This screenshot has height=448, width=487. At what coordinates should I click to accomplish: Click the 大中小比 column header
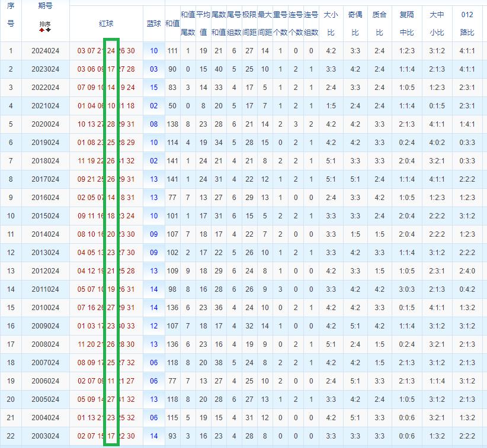(437, 22)
